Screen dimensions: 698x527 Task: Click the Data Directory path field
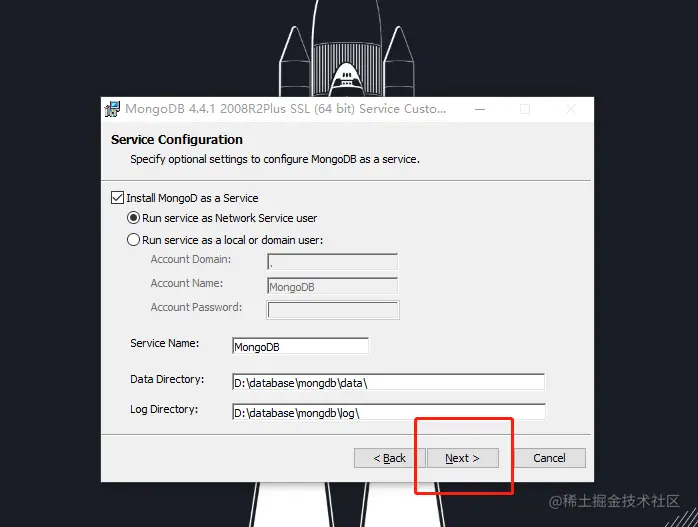tap(389, 382)
